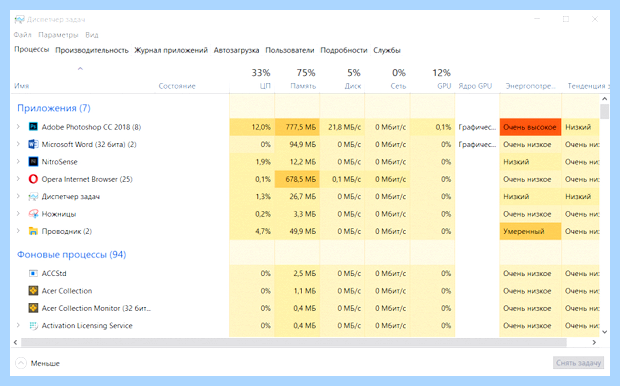Click the 4,7% CPU cell
Screen dimensions: 620x386
[252, 231]
